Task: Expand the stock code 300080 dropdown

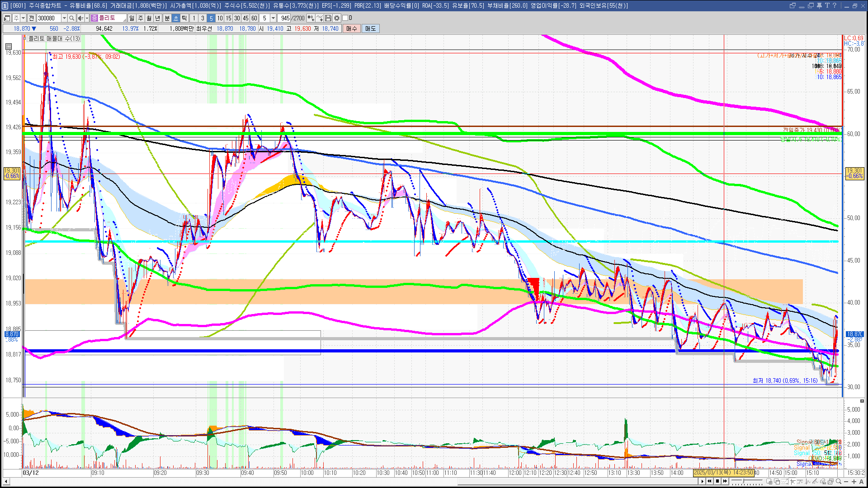Action: 64,18
